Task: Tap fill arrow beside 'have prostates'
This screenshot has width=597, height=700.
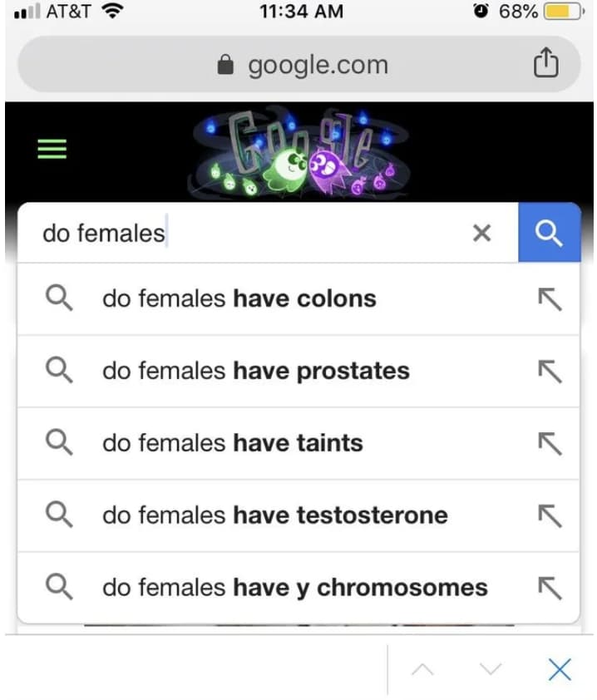Action: (x=550, y=371)
